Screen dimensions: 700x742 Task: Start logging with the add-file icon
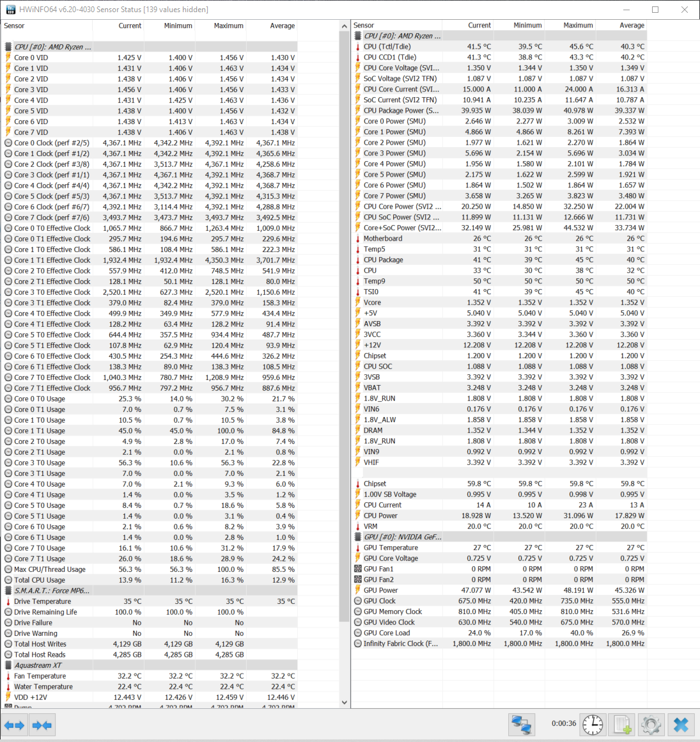point(622,725)
